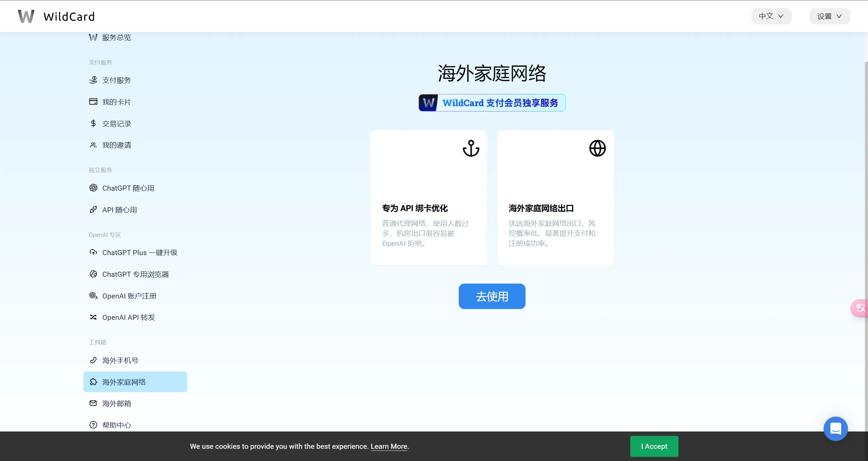
Task: Click the anchor icon on the API card
Action: [x=471, y=148]
